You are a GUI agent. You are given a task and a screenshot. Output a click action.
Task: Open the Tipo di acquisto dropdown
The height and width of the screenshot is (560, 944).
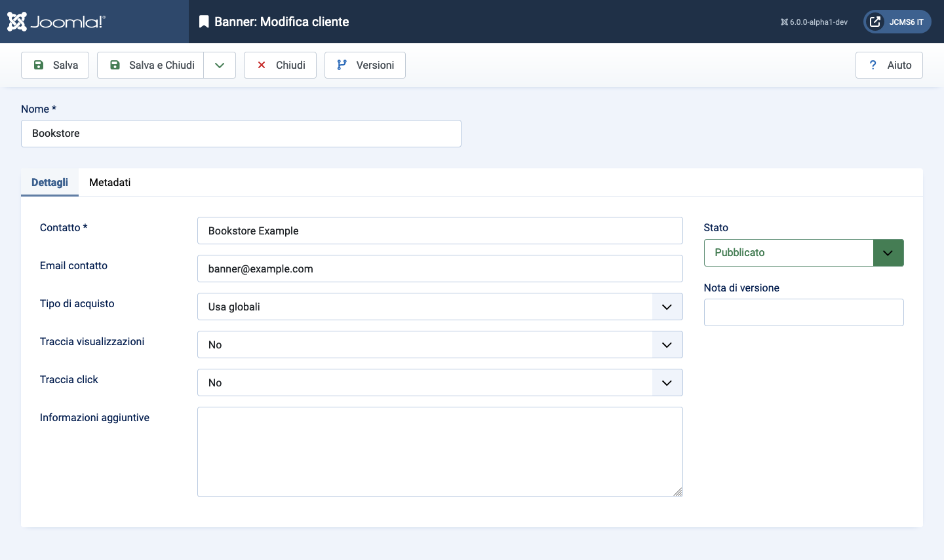click(x=440, y=307)
